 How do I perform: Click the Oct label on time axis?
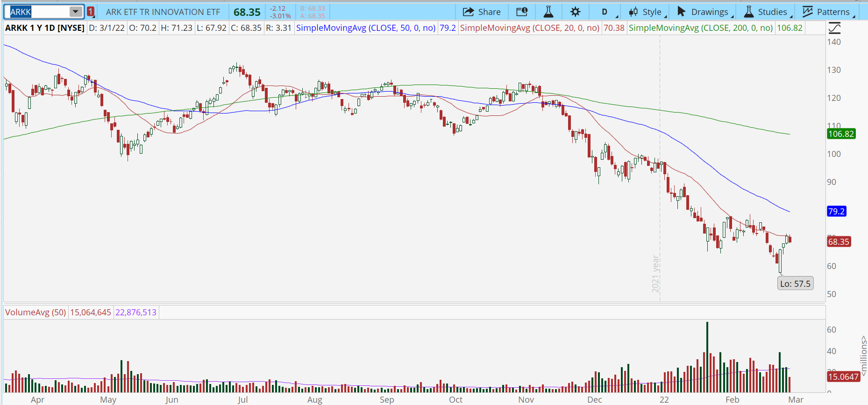(x=455, y=400)
